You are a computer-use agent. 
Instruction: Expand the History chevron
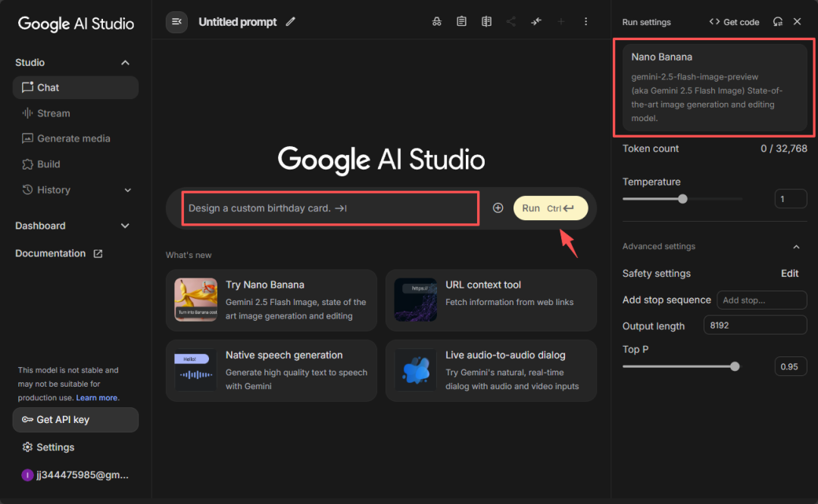coord(128,190)
